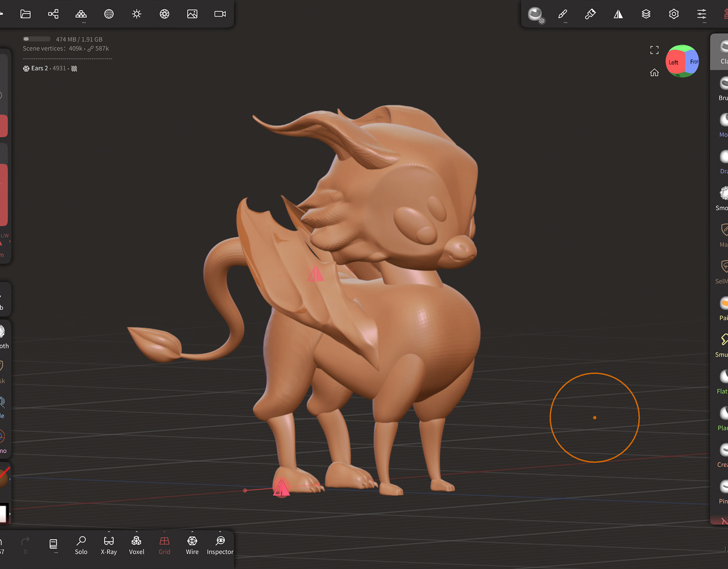Expand arrow beside the white color swatch
728x569 pixels.
click(x=9, y=514)
